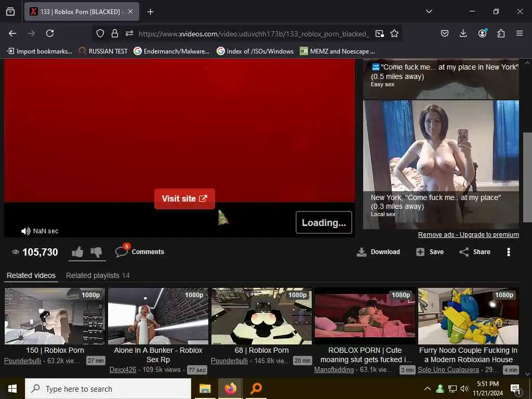The image size is (532, 399).
Task: Switch to Related videos tab
Action: point(31,275)
